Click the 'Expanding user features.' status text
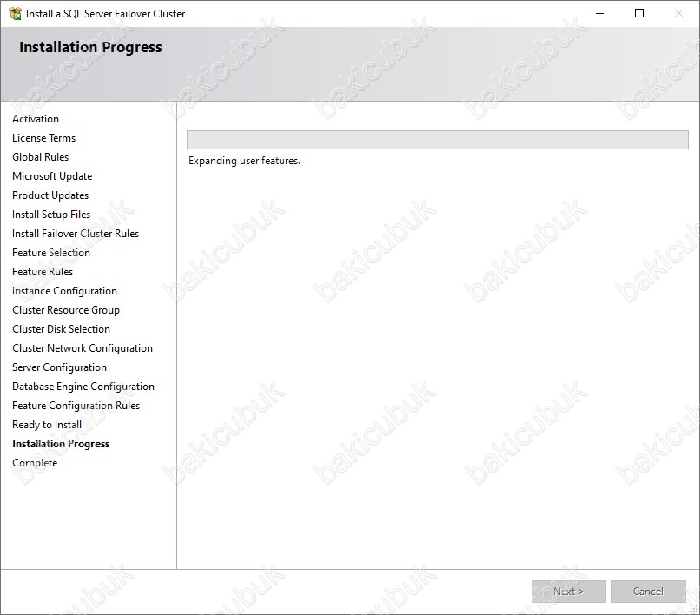This screenshot has width=700, height=615. (x=244, y=161)
